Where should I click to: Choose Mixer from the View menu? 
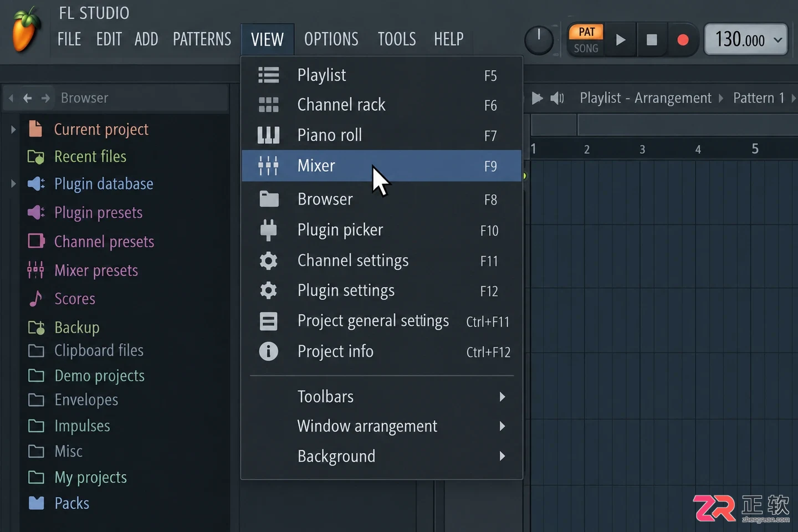tap(382, 166)
